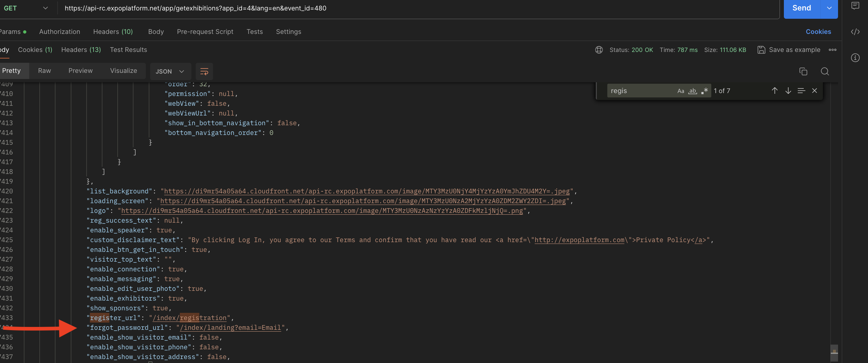Enable match case in the search bar
This screenshot has width=868, height=363.
pyautogui.click(x=681, y=91)
